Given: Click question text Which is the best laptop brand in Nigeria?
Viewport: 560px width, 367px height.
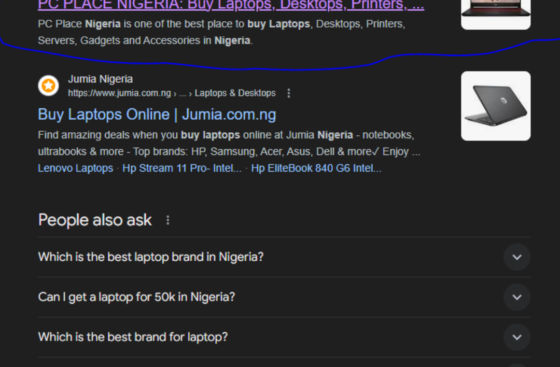Looking at the screenshot, I should tap(151, 257).
